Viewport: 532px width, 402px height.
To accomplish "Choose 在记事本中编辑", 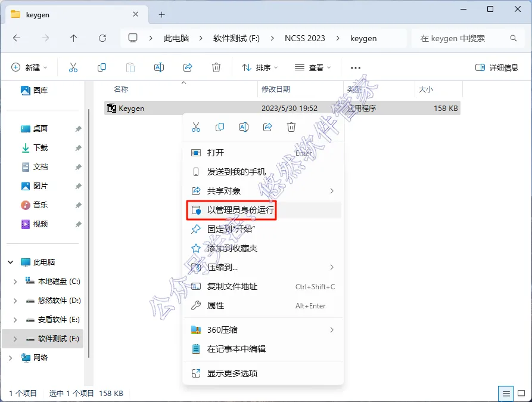I will tap(263, 349).
